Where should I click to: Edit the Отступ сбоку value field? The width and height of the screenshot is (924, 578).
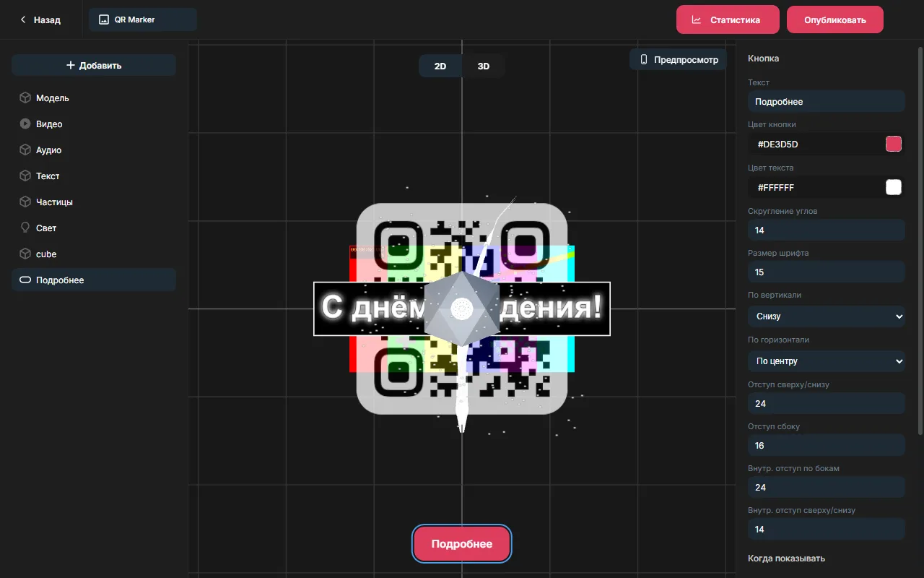pyautogui.click(x=827, y=446)
